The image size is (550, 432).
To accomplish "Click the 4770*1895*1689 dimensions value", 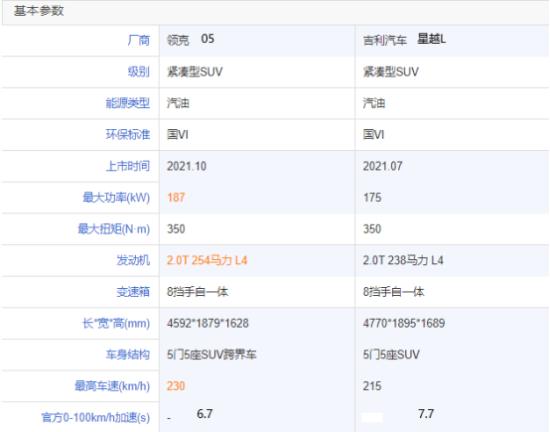I will [404, 323].
